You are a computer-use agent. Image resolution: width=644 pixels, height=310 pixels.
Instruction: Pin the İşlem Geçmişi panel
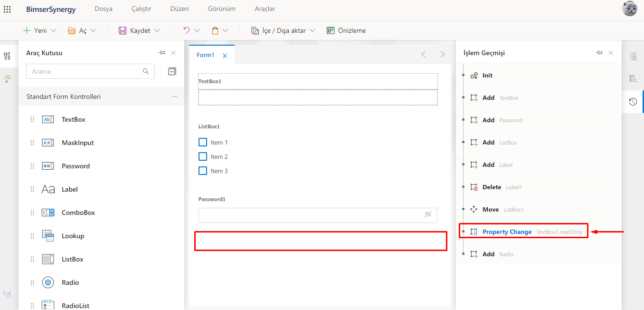599,53
